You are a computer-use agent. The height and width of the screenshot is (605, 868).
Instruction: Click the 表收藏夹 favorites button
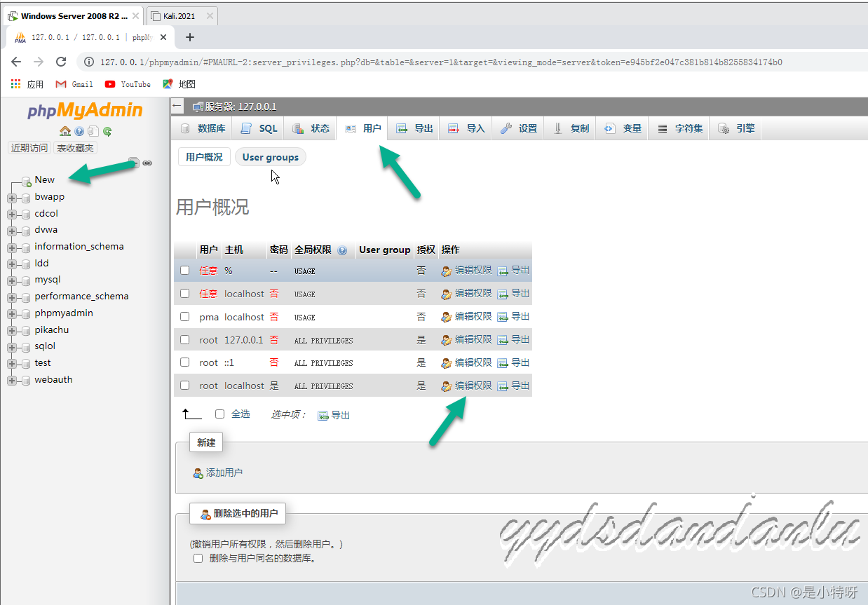pos(75,148)
